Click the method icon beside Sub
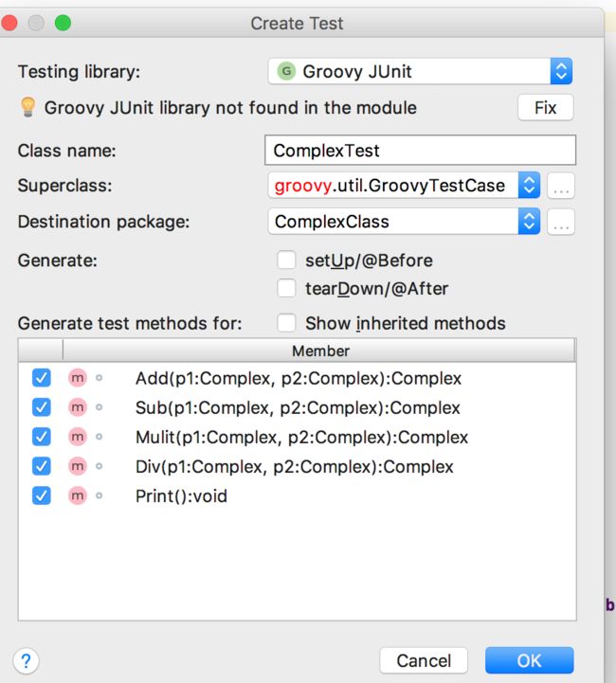Viewport: 616px width, 683px height. pos(78,407)
